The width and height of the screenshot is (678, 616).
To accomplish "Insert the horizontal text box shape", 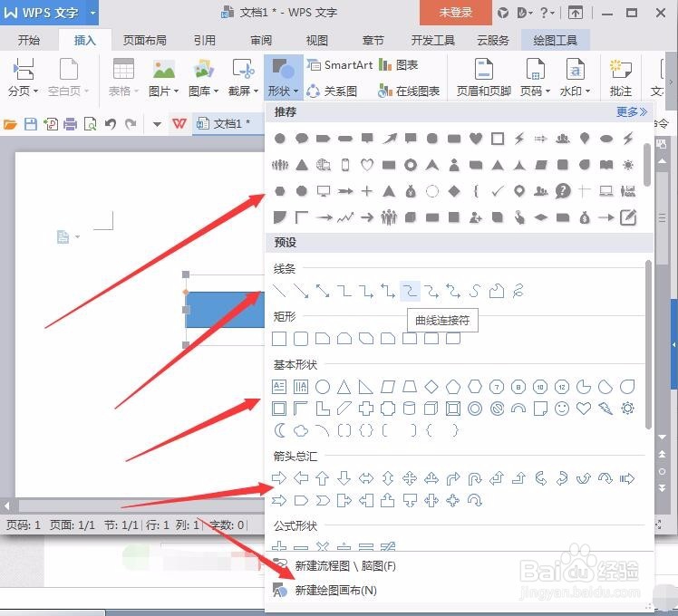I will (279, 387).
